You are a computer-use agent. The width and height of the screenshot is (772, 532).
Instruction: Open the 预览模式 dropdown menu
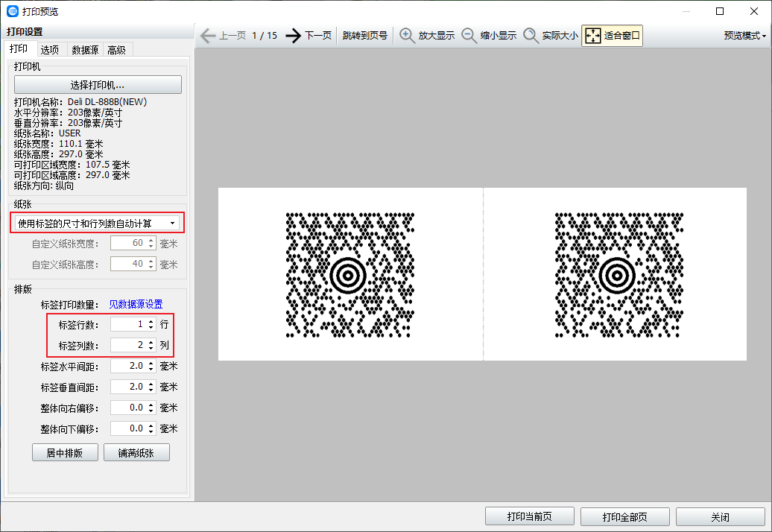pos(745,36)
